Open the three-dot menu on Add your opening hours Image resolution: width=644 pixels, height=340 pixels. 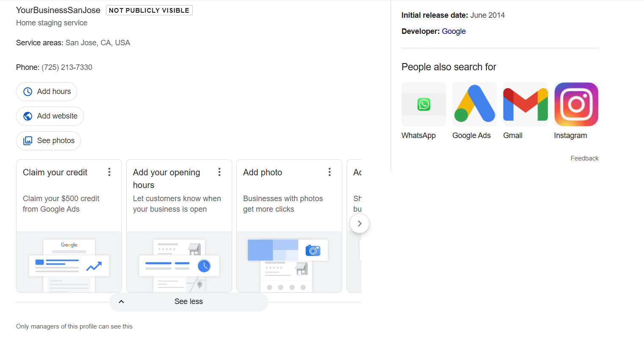219,172
